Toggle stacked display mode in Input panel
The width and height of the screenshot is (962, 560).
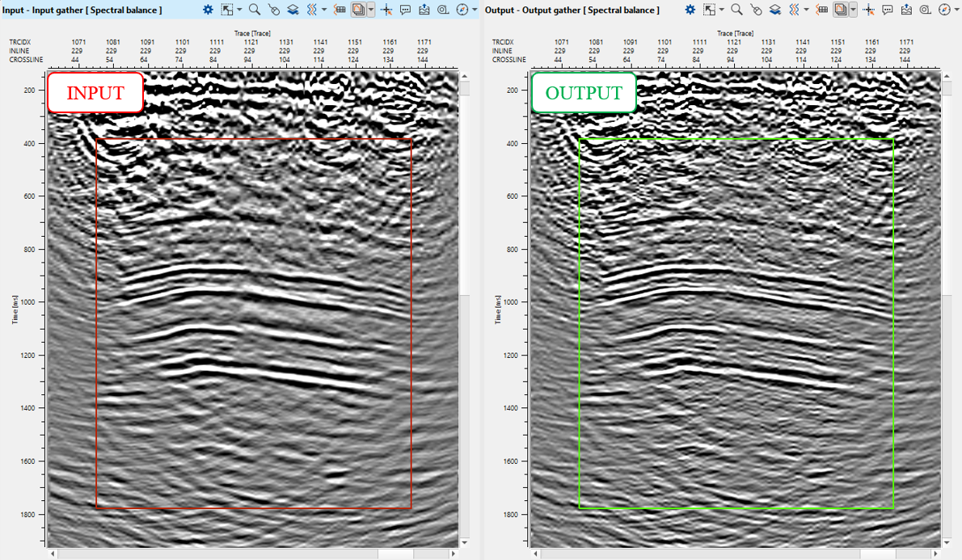358,10
